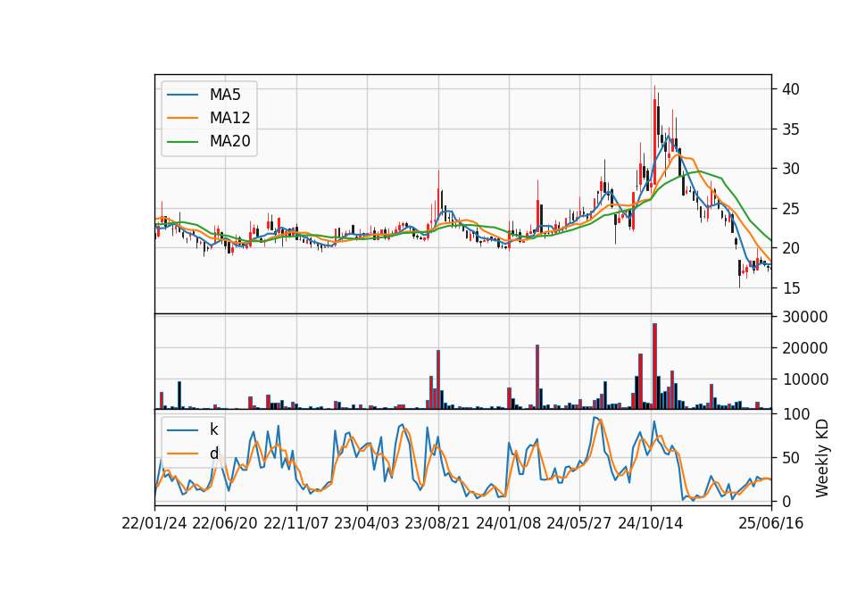Viewport: 857px width, 616px height.
Task: Click the 24/01/08 date tick label
Action: tap(508, 523)
